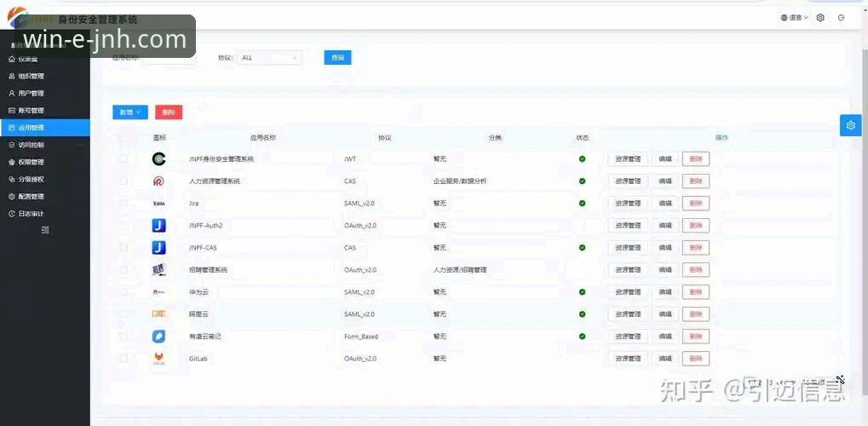
Task: Click the 应用名称 column header
Action: 263,137
